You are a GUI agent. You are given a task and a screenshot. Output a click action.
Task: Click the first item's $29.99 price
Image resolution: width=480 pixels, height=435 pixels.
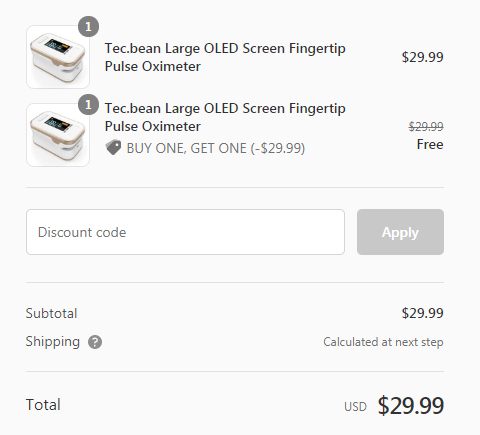422,57
